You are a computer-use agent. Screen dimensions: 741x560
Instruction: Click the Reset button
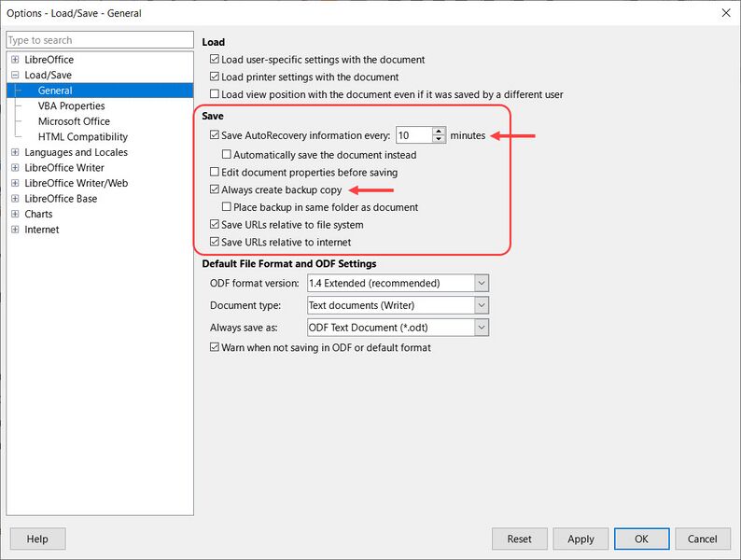pyautogui.click(x=520, y=539)
